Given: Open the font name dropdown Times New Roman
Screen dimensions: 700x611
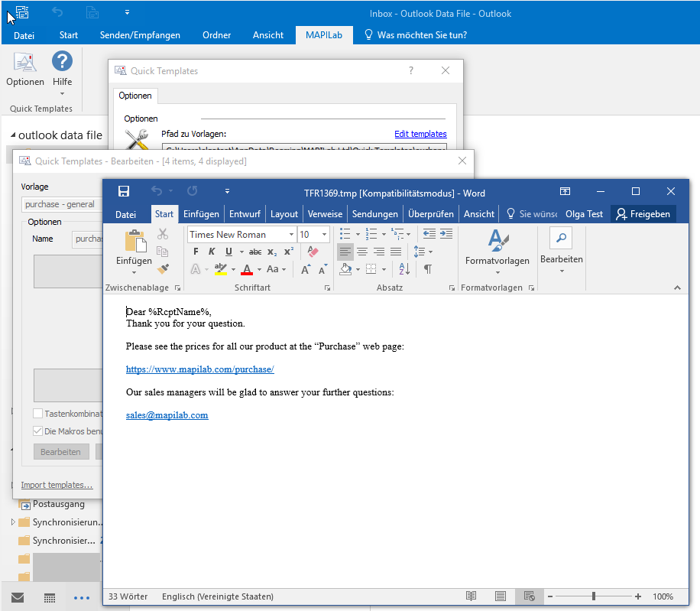Looking at the screenshot, I should click(x=291, y=235).
